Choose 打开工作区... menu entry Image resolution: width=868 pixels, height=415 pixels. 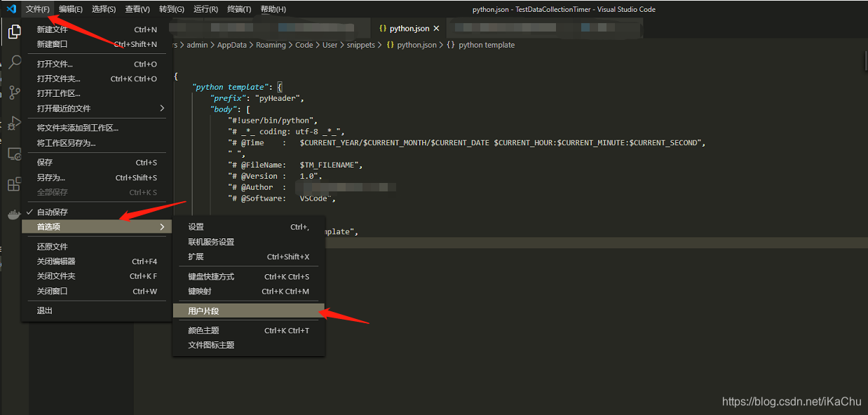pos(97,93)
